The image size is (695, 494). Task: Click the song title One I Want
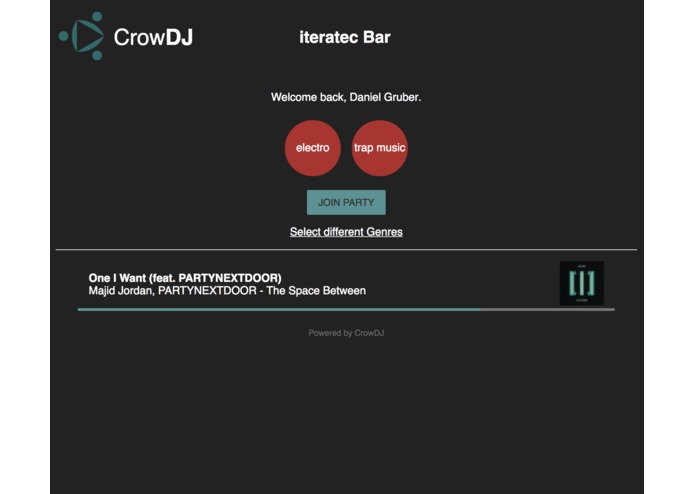pos(185,278)
